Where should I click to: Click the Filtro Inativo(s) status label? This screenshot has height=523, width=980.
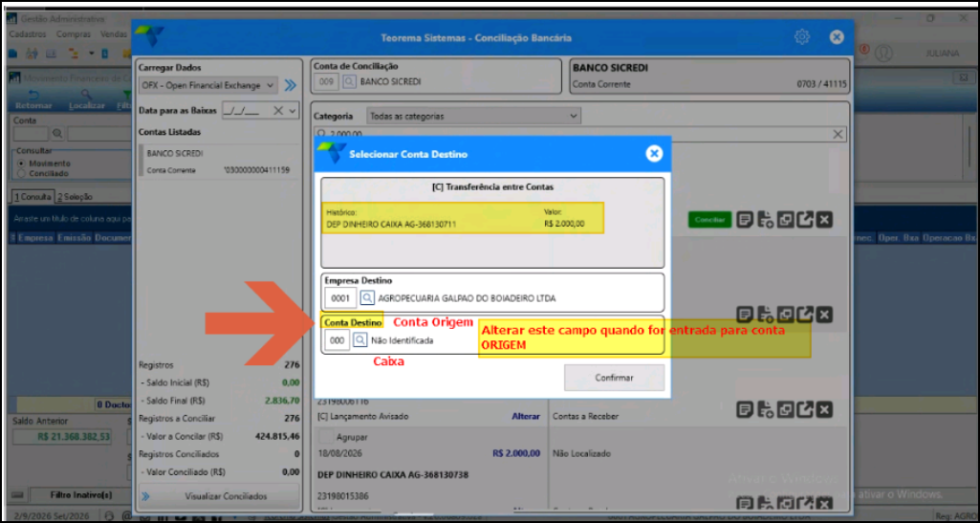click(x=80, y=495)
